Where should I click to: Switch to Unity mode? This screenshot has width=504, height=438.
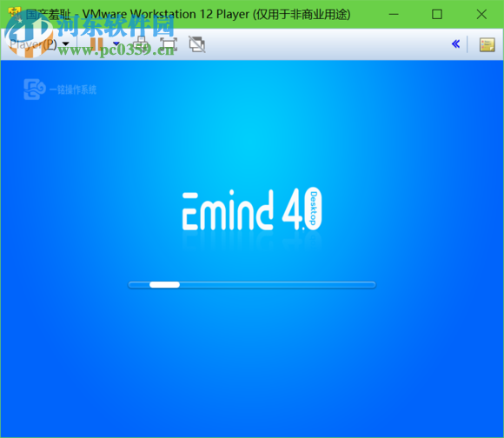point(197,44)
